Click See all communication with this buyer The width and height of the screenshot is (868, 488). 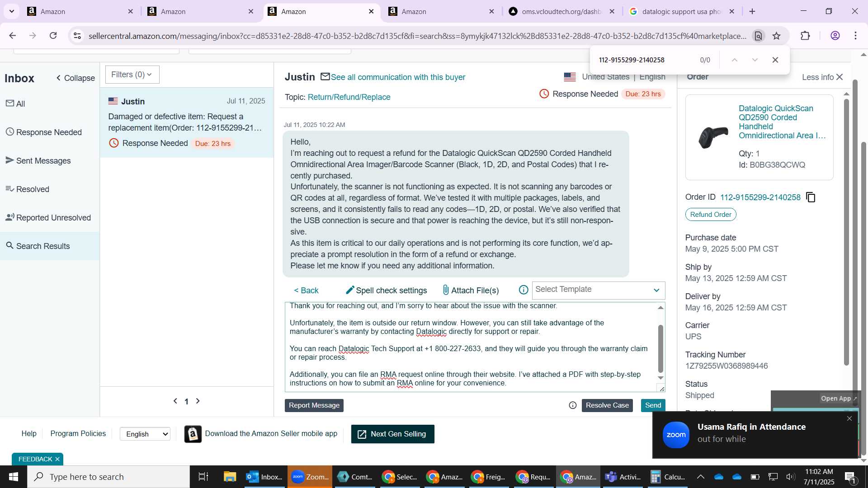pos(398,77)
